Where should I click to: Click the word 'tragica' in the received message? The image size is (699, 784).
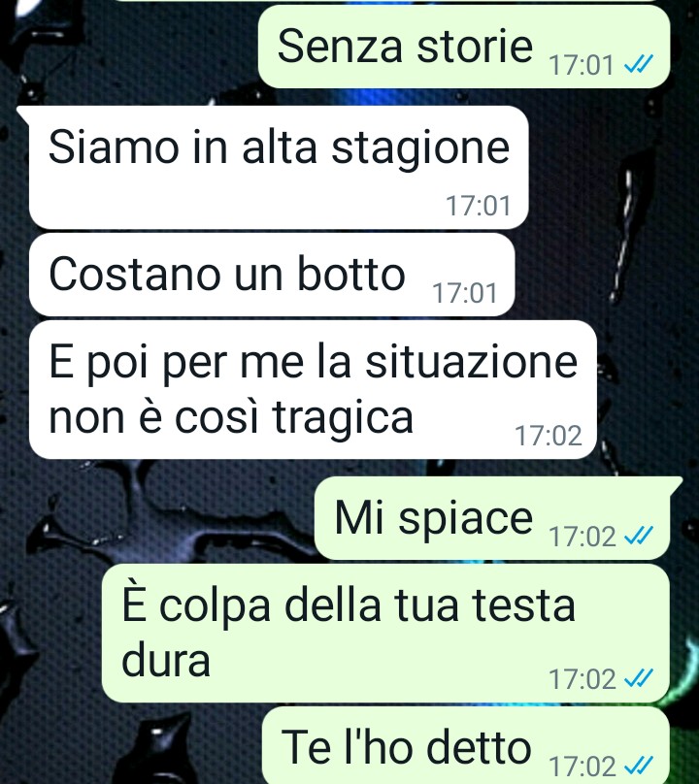pyautogui.click(x=344, y=418)
